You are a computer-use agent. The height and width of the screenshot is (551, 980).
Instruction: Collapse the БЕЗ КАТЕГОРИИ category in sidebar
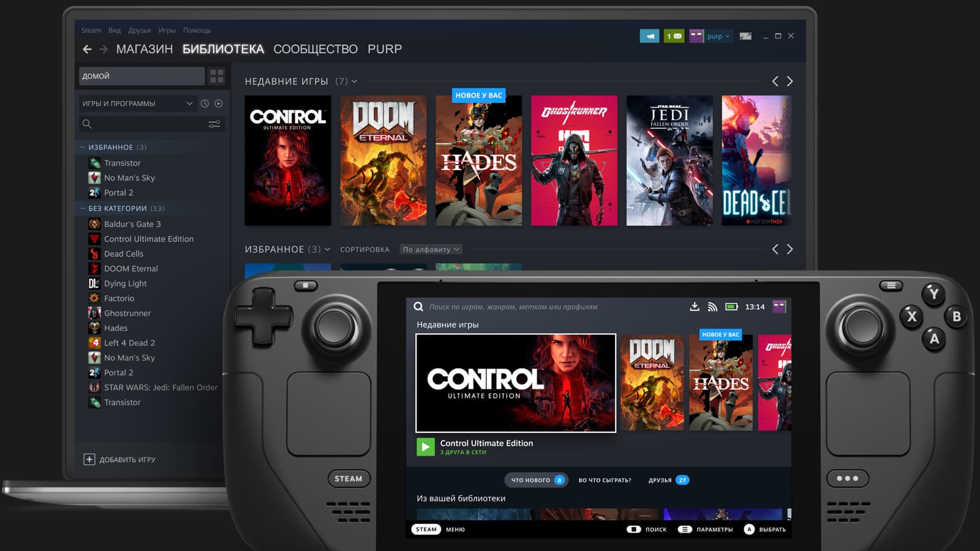pos(83,209)
